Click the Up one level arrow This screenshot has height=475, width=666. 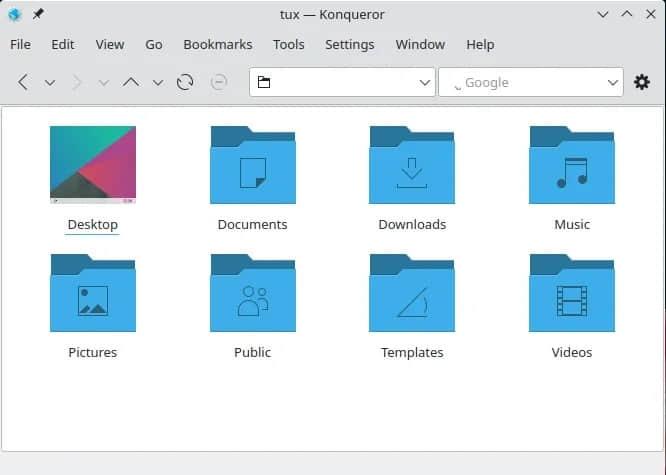point(130,82)
